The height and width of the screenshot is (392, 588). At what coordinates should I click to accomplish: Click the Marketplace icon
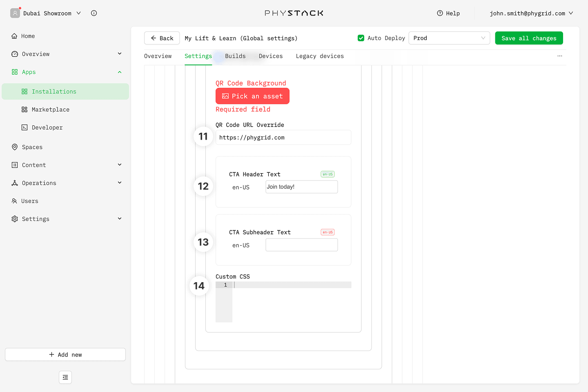tap(24, 109)
